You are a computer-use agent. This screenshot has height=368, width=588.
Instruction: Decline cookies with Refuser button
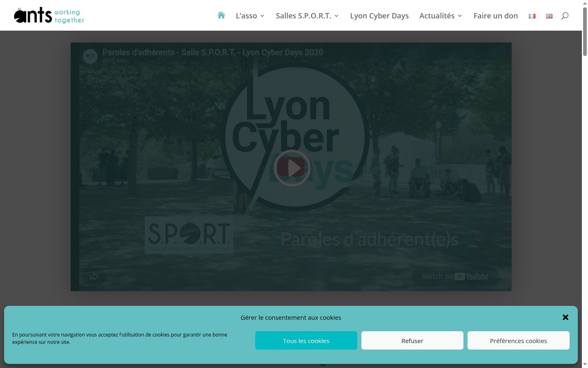[x=412, y=341]
